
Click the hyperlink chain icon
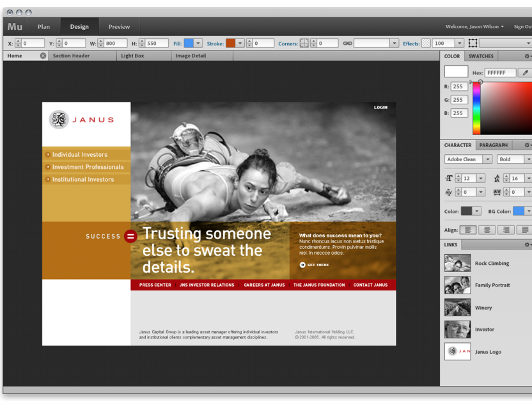[347, 44]
